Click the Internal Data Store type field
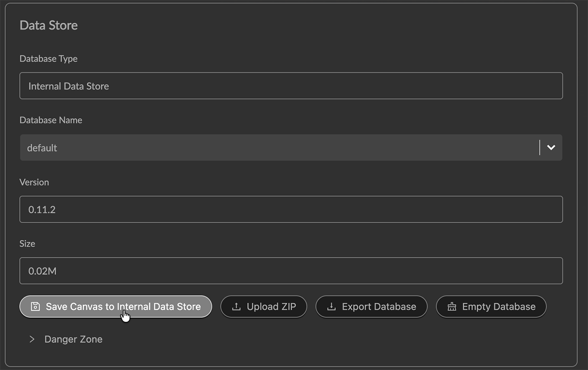This screenshot has width=588, height=370. point(291,86)
